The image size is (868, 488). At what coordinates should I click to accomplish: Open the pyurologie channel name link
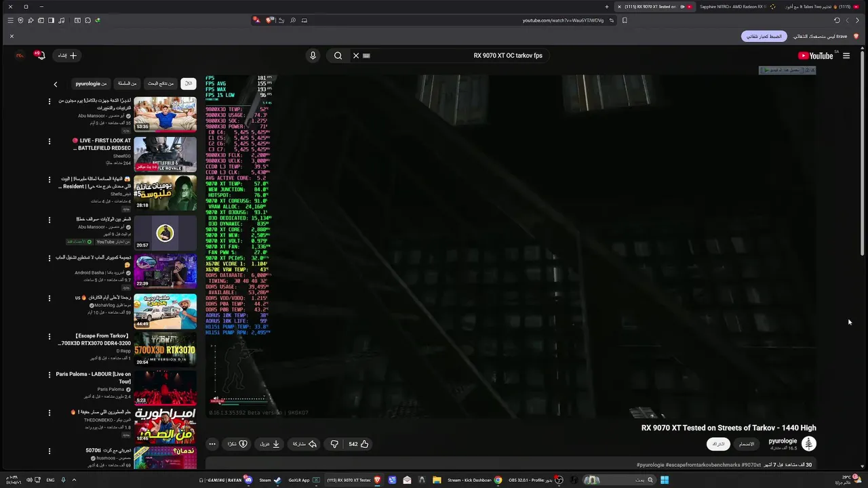[783, 441]
